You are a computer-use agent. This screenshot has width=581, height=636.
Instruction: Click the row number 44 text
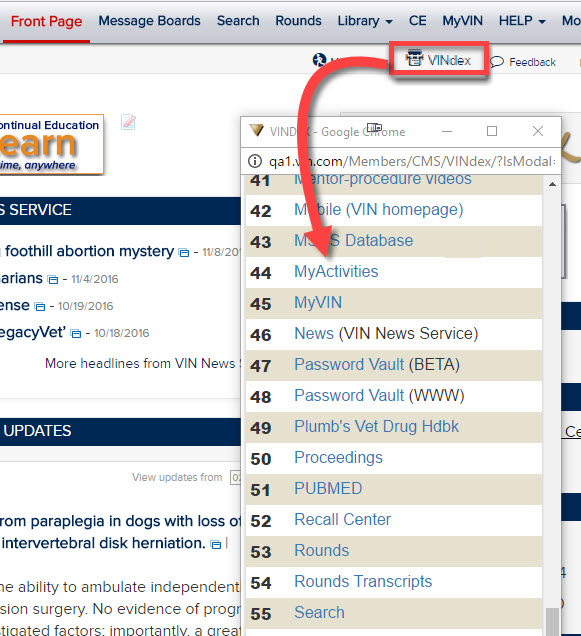click(260, 273)
